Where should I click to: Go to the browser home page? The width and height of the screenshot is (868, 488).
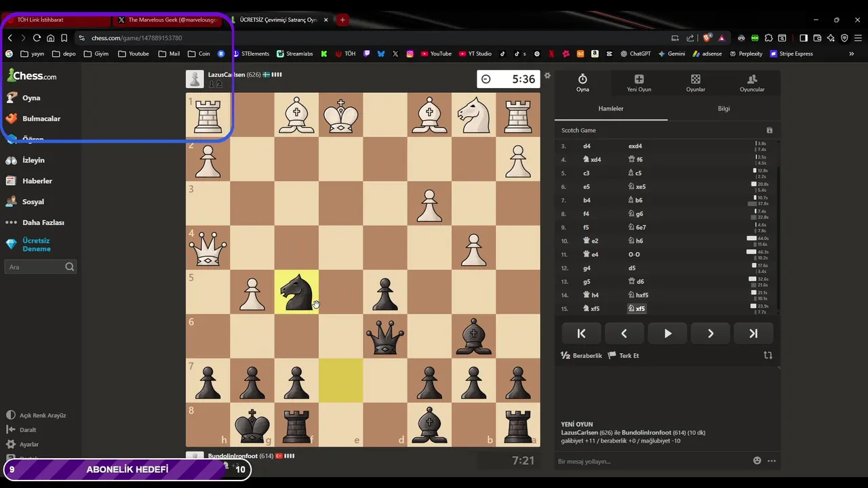click(x=50, y=38)
